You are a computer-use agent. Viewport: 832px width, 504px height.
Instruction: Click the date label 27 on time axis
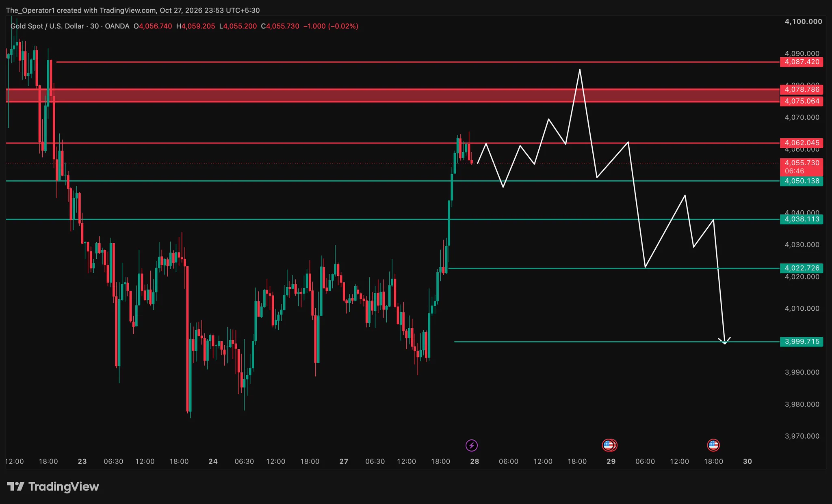[344, 461]
